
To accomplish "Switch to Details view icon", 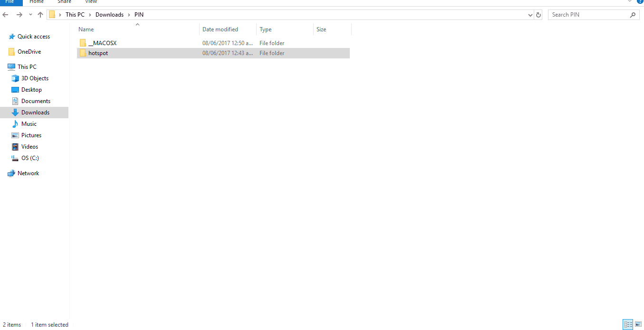I will click(x=628, y=325).
